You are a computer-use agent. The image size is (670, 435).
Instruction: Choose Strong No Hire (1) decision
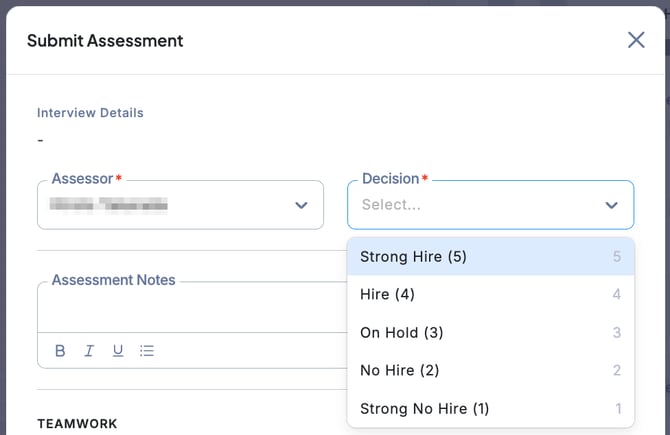tap(424, 408)
